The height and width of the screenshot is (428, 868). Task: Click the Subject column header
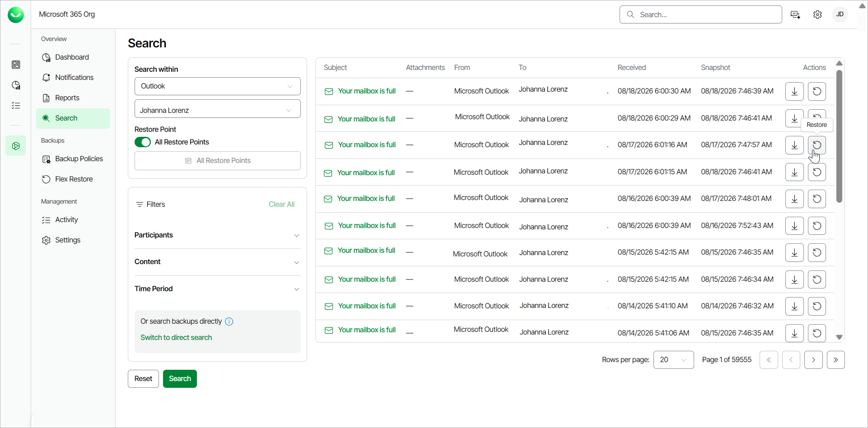tap(335, 68)
